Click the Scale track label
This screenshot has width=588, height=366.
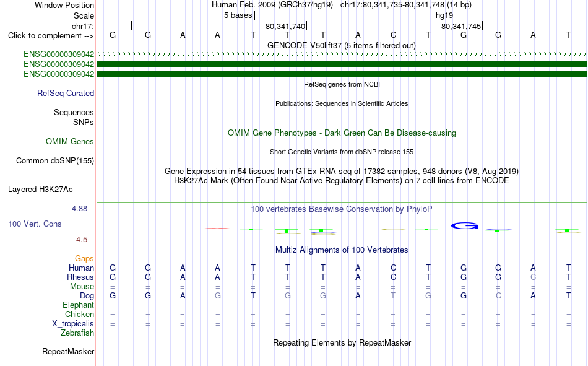(84, 15)
